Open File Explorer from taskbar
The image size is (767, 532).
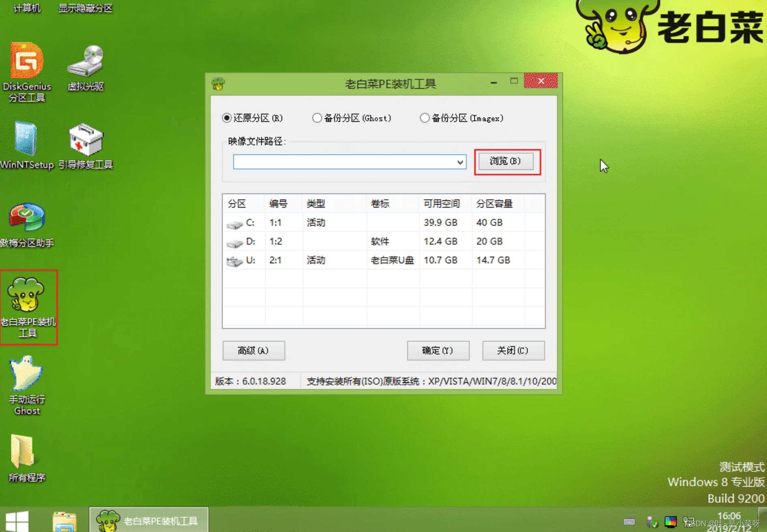[x=64, y=521]
